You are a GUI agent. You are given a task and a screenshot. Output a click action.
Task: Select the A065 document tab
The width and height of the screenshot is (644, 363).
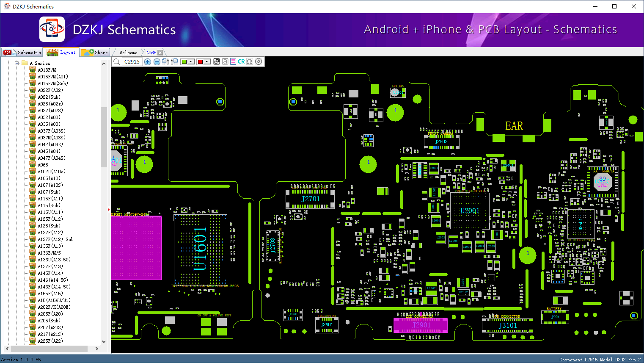coord(151,53)
